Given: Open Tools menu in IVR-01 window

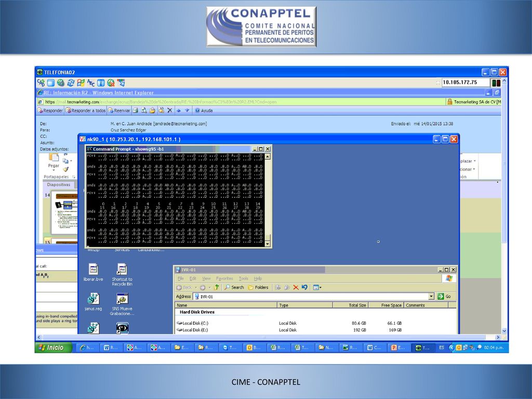Looking at the screenshot, I should point(243,278).
